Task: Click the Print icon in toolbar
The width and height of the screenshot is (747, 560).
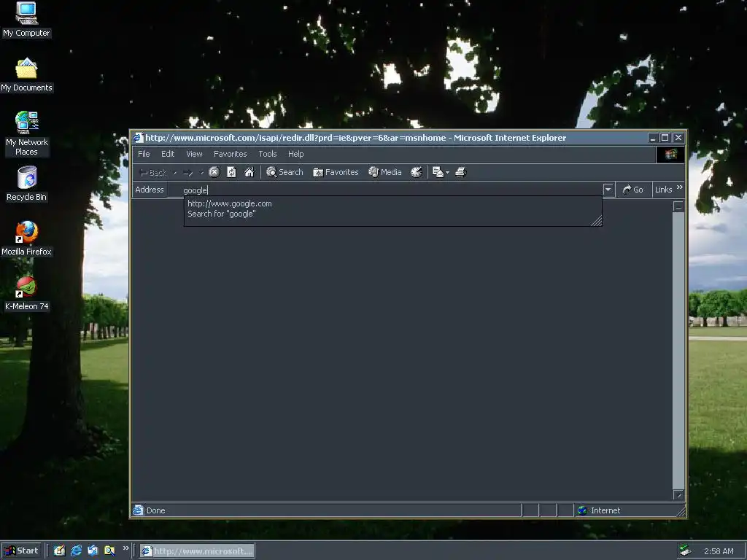Action: (461, 172)
